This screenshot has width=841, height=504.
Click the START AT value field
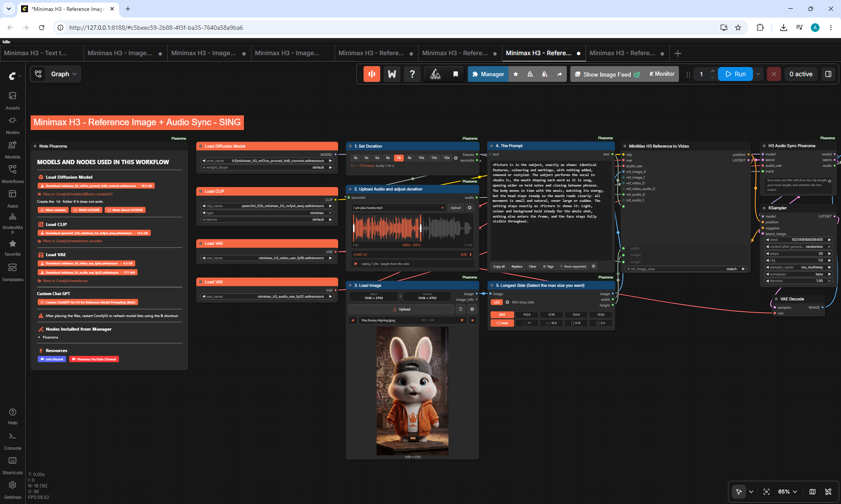point(413,254)
